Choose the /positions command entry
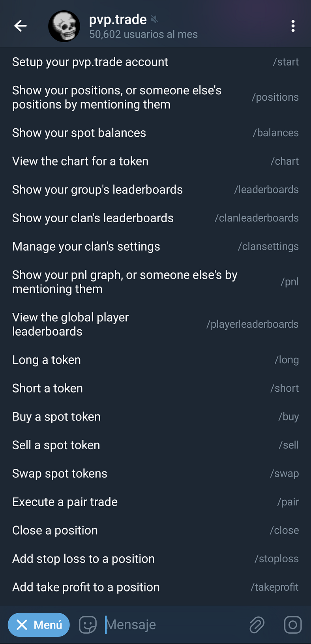This screenshot has height=644, width=311. pos(155,98)
